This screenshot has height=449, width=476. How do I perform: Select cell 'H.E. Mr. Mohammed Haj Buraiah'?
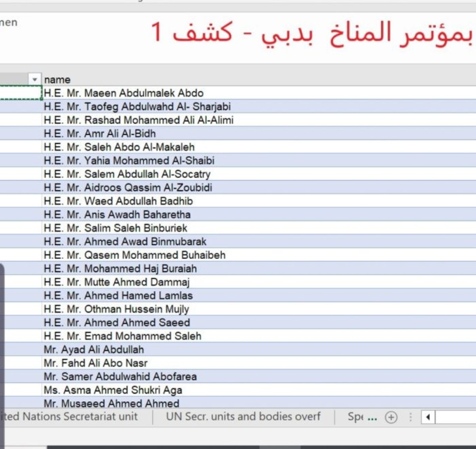(x=259, y=268)
